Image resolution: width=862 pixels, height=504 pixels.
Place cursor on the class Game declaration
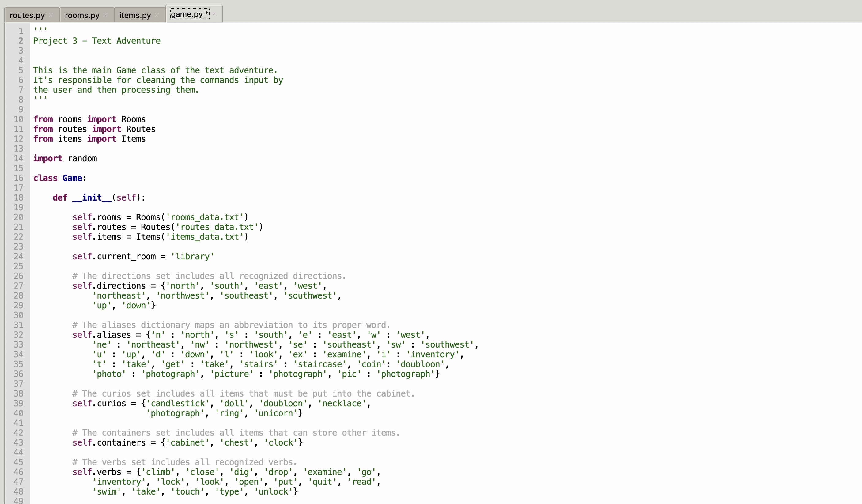click(59, 178)
